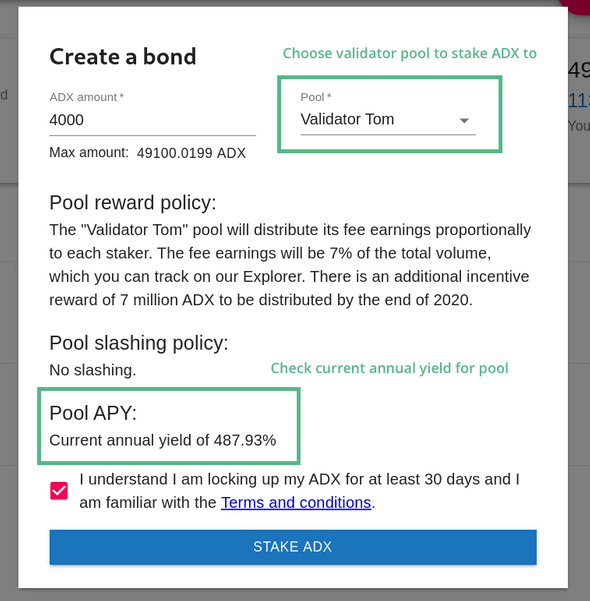Open the Pool dropdown arrow

[464, 121]
